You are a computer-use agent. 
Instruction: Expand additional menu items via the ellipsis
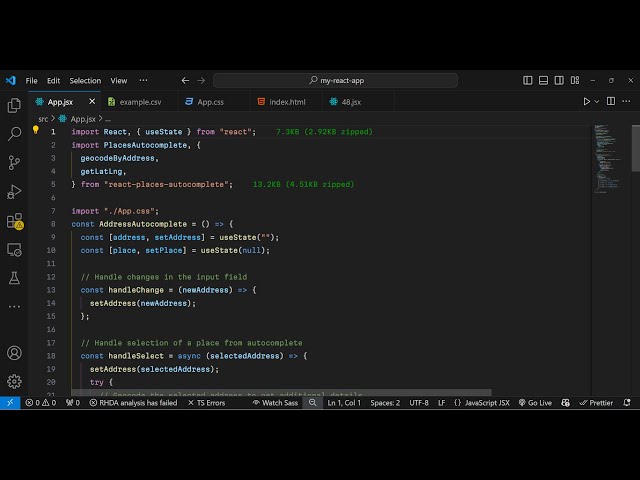[143, 80]
